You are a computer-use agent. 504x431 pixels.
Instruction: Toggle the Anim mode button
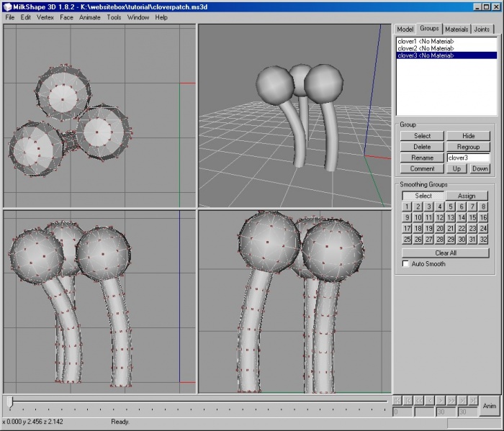(x=490, y=406)
